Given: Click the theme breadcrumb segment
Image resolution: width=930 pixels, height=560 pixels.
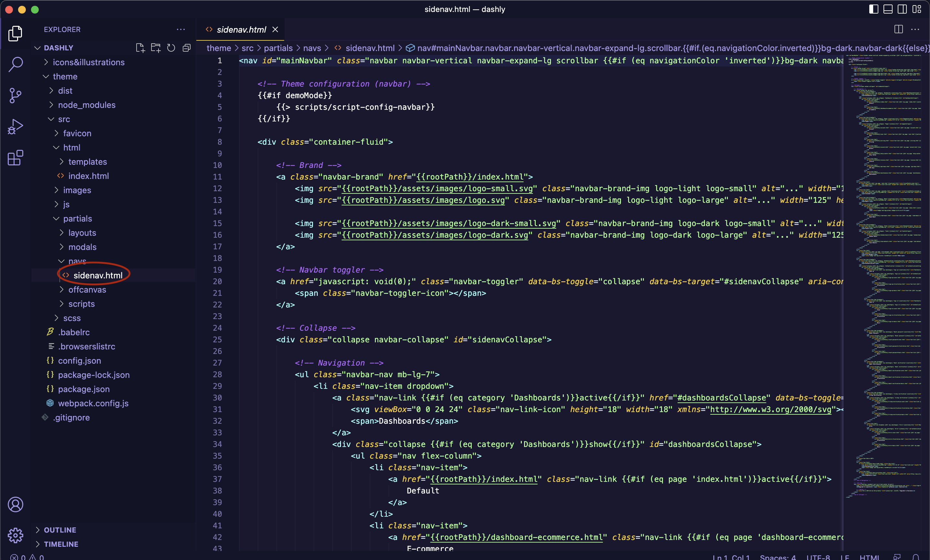Looking at the screenshot, I should (219, 48).
